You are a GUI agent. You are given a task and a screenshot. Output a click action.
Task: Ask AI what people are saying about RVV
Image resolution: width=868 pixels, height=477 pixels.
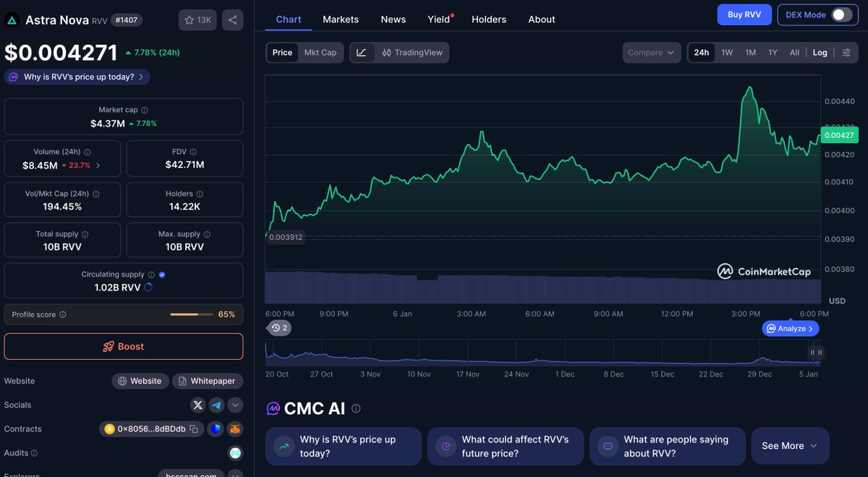(x=668, y=446)
